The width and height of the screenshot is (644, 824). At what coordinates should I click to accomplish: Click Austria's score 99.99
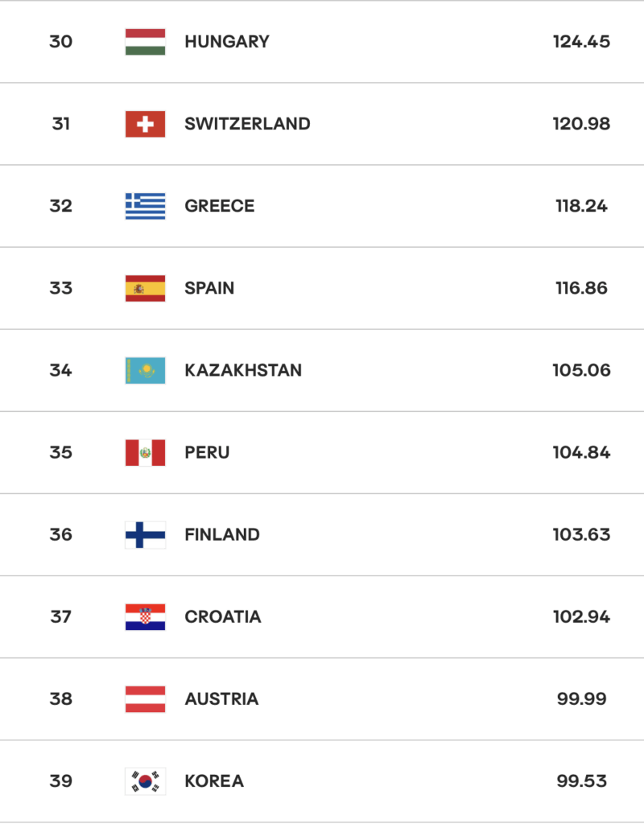click(581, 699)
